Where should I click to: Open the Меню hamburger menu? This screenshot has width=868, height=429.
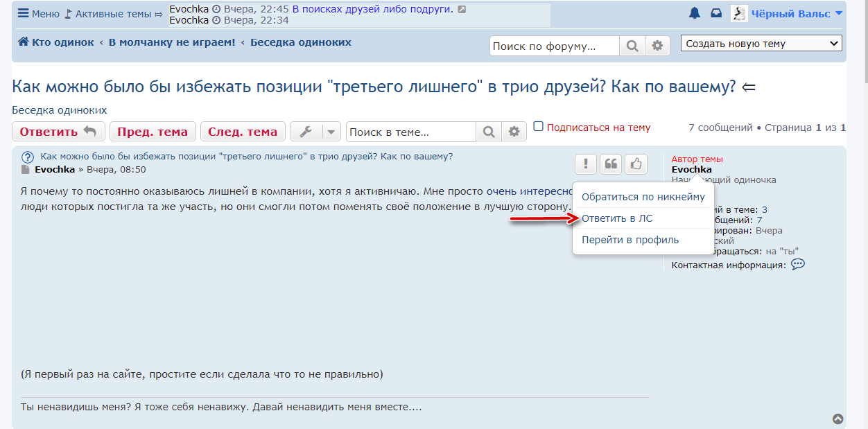point(39,14)
